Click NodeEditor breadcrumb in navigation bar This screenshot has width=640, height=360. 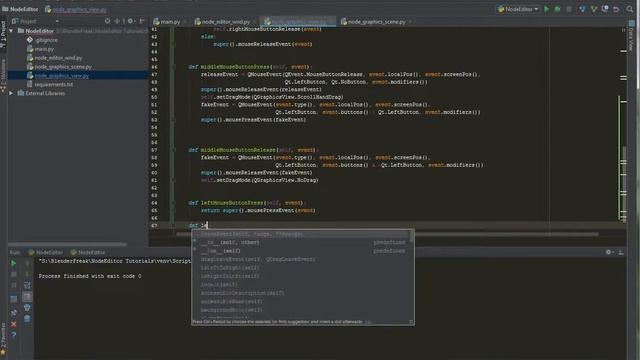(20, 9)
